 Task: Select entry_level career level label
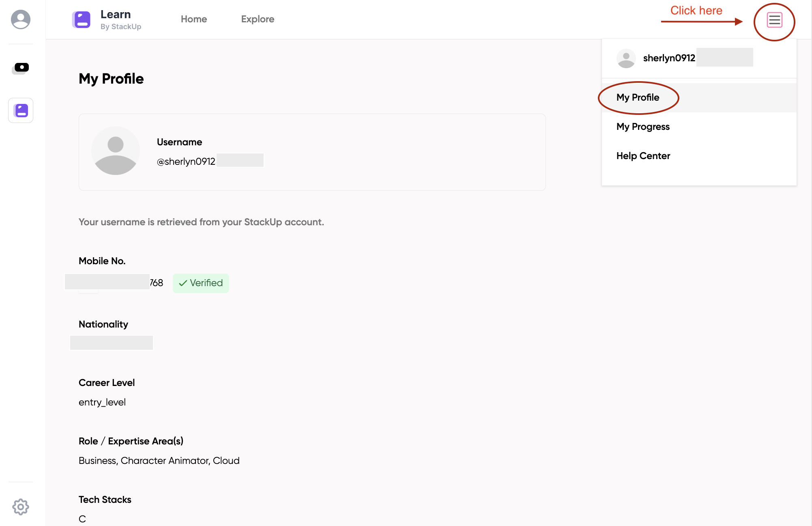point(102,403)
